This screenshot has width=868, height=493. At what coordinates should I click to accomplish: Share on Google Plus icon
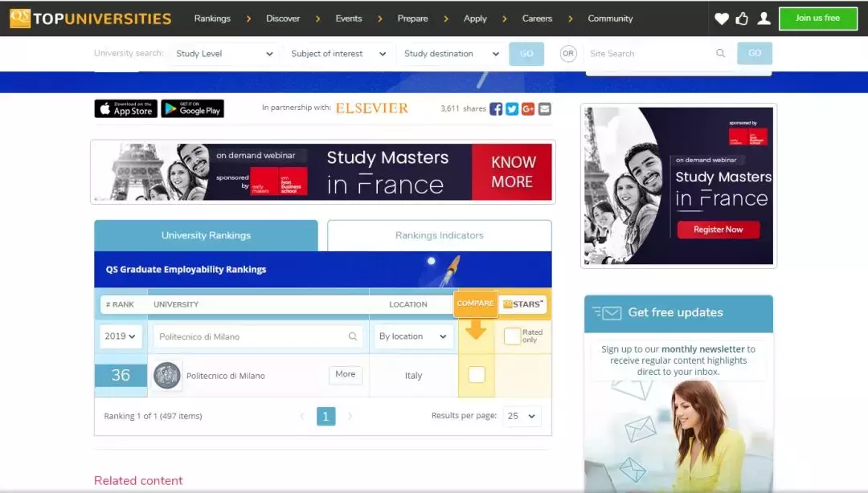(528, 109)
